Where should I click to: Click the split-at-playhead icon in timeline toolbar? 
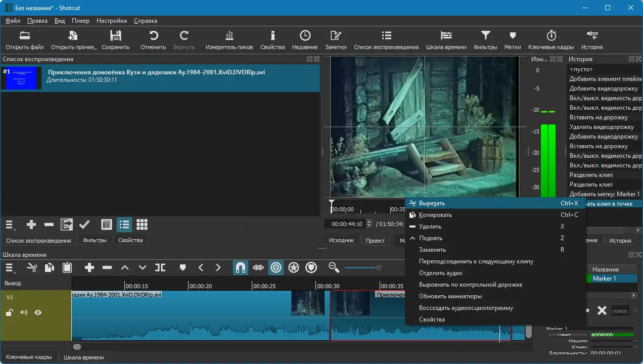tap(160, 267)
